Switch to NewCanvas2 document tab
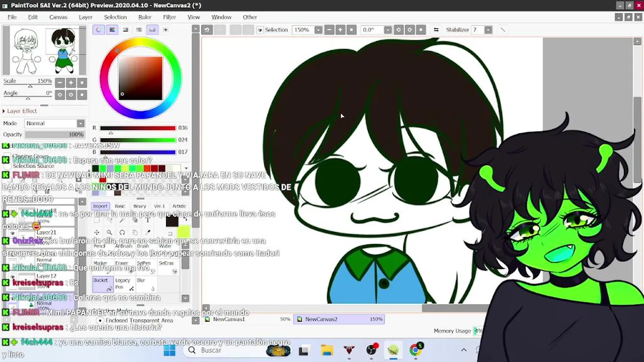This screenshot has width=644, height=362. [x=340, y=319]
